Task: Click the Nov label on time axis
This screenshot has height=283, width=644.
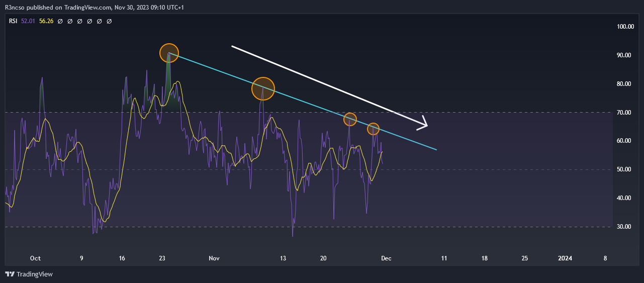Action: pyautogui.click(x=214, y=258)
